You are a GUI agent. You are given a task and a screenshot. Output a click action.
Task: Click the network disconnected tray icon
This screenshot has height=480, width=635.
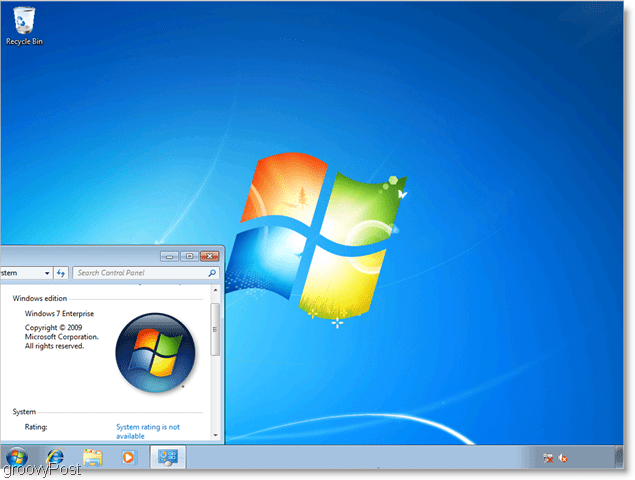tap(548, 458)
